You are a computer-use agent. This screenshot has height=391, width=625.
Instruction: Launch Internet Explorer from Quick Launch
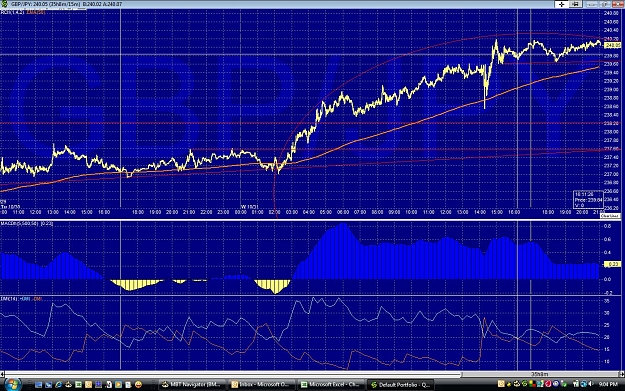[59, 385]
